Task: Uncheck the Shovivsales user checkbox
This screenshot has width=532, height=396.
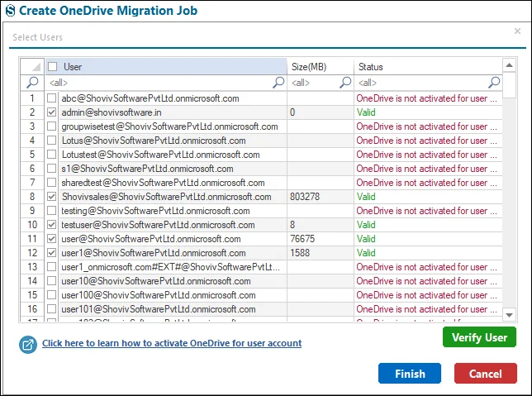Action: pos(51,197)
